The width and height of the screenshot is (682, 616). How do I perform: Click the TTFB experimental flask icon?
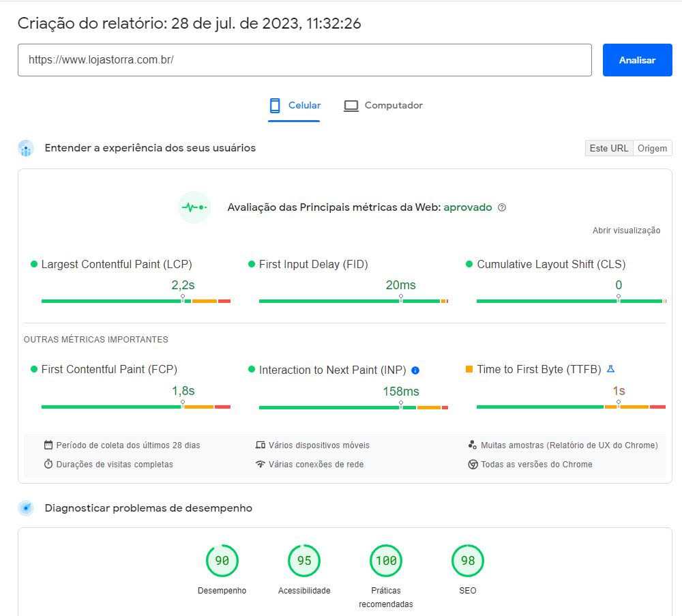tap(610, 369)
